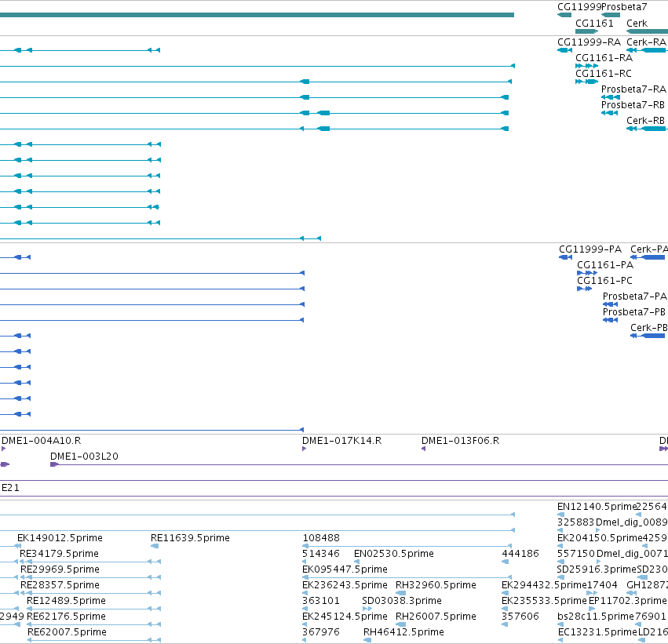Click the CG1161-RC transcript label
This screenshot has height=644, width=668.
pyautogui.click(x=604, y=74)
